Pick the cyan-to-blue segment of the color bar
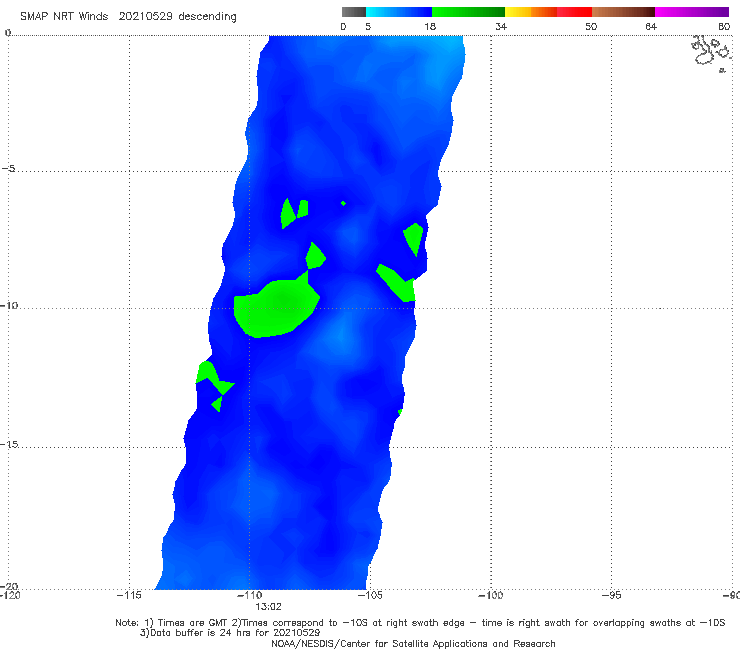The image size is (740, 650). coord(399,12)
